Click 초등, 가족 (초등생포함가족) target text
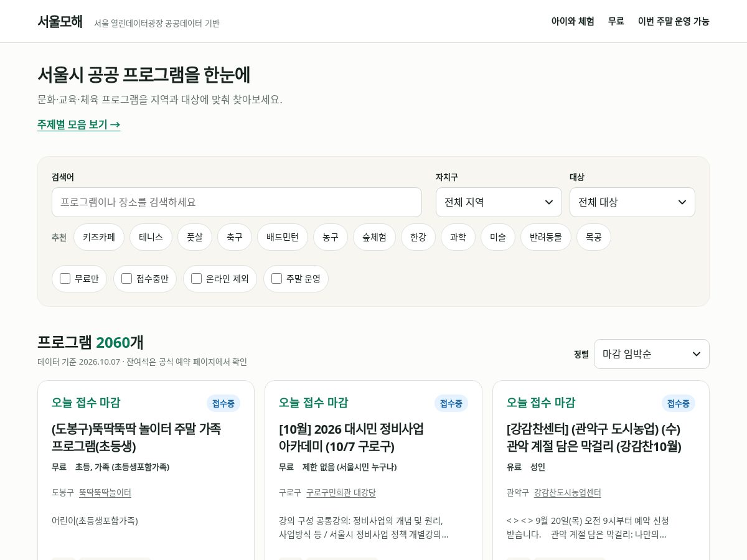 pyautogui.click(x=123, y=467)
